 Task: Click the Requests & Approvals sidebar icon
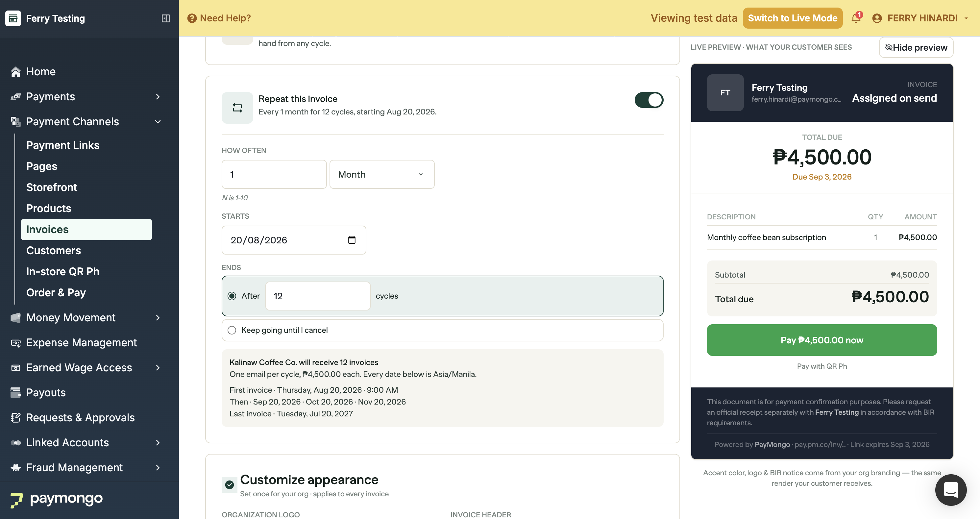point(15,417)
